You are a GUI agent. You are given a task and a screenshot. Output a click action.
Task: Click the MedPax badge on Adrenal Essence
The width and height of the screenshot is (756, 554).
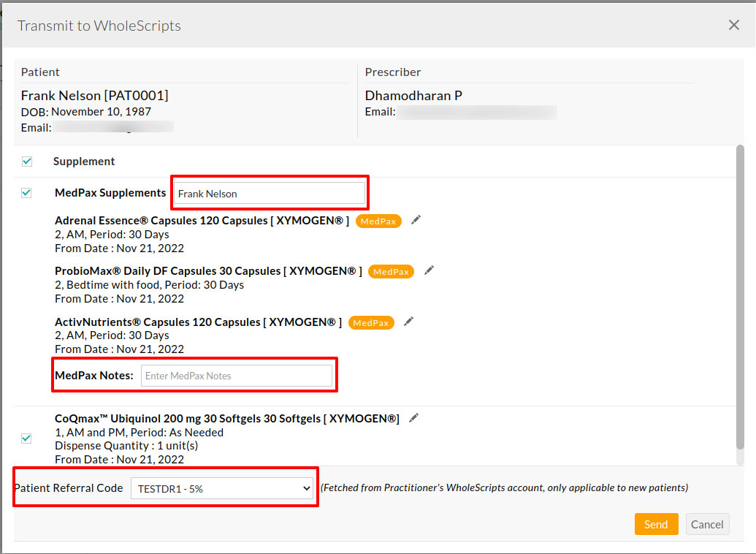click(378, 221)
